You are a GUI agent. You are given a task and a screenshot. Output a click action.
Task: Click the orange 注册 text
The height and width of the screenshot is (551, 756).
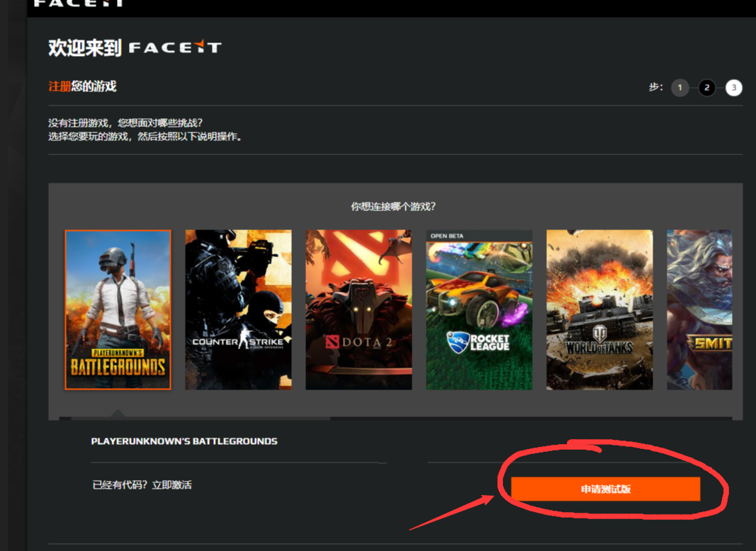60,86
